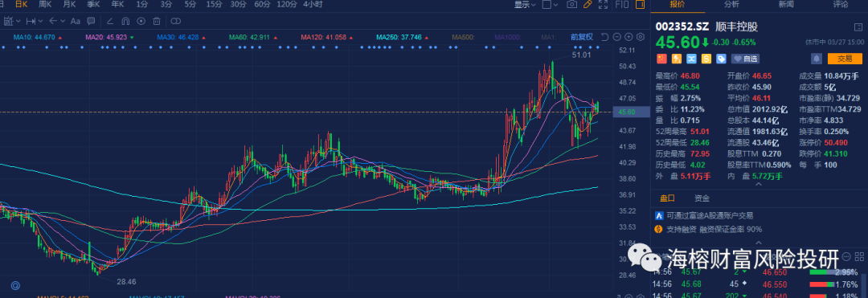
Task: Open the quote detail popout icon
Action: [x=858, y=27]
